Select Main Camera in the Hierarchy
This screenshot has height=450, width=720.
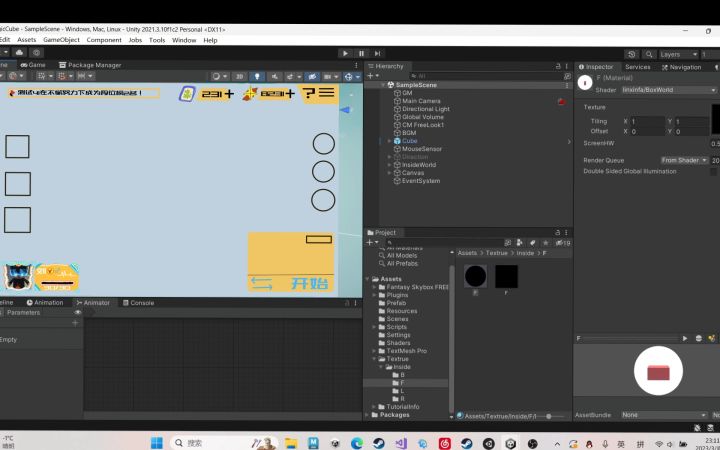pyautogui.click(x=421, y=101)
